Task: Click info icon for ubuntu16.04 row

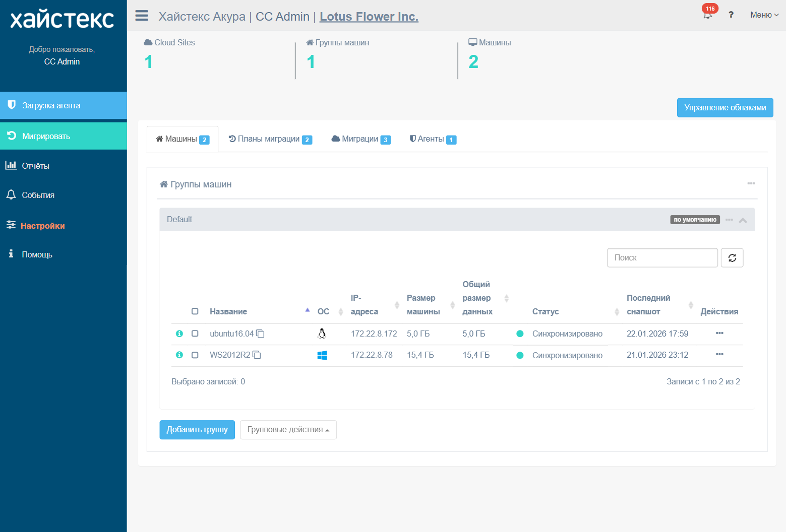Action: point(179,334)
